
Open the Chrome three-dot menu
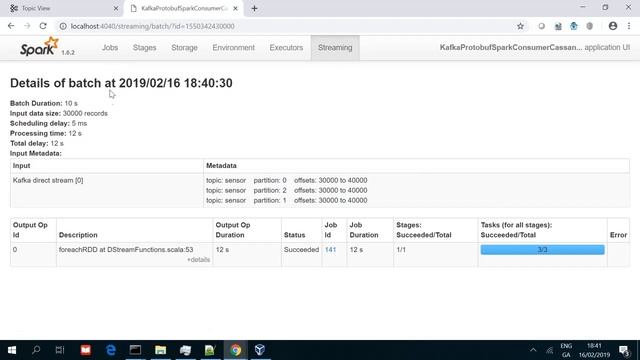(629, 26)
